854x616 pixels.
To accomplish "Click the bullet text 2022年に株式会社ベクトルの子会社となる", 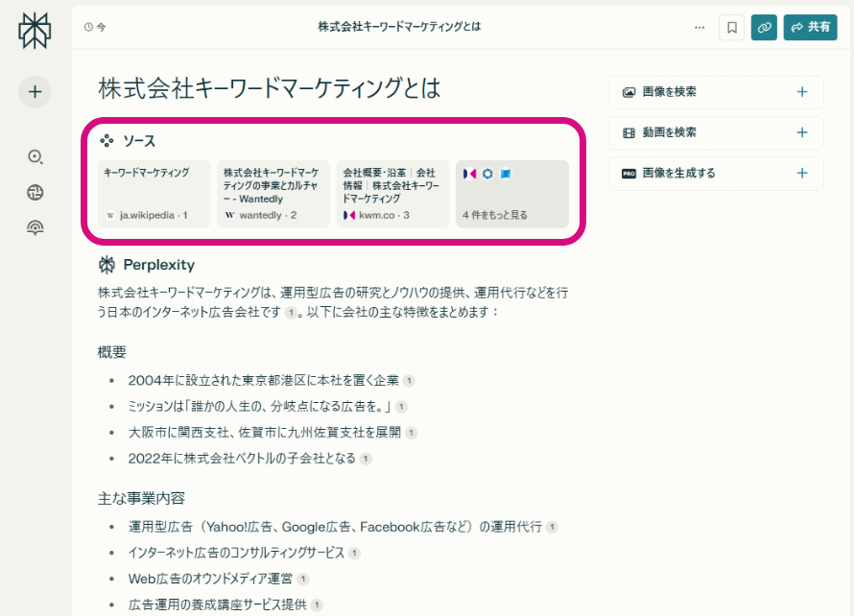I will click(242, 459).
